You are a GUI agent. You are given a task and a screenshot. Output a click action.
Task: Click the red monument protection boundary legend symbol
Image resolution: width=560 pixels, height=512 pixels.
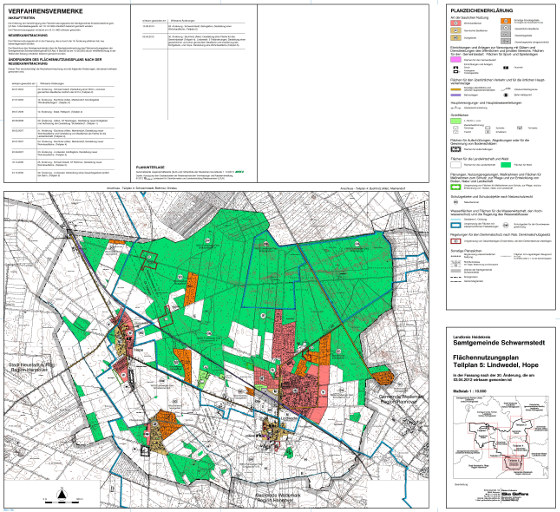[456, 241]
